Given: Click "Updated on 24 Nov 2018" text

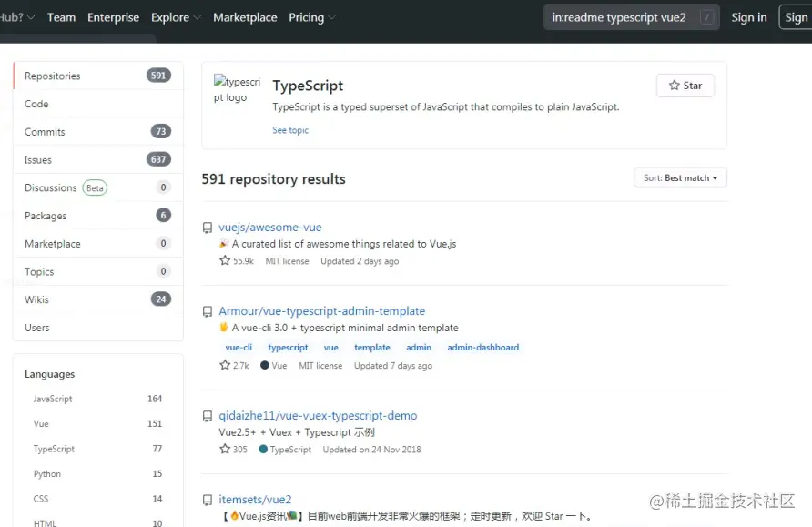Looking at the screenshot, I should tap(371, 450).
